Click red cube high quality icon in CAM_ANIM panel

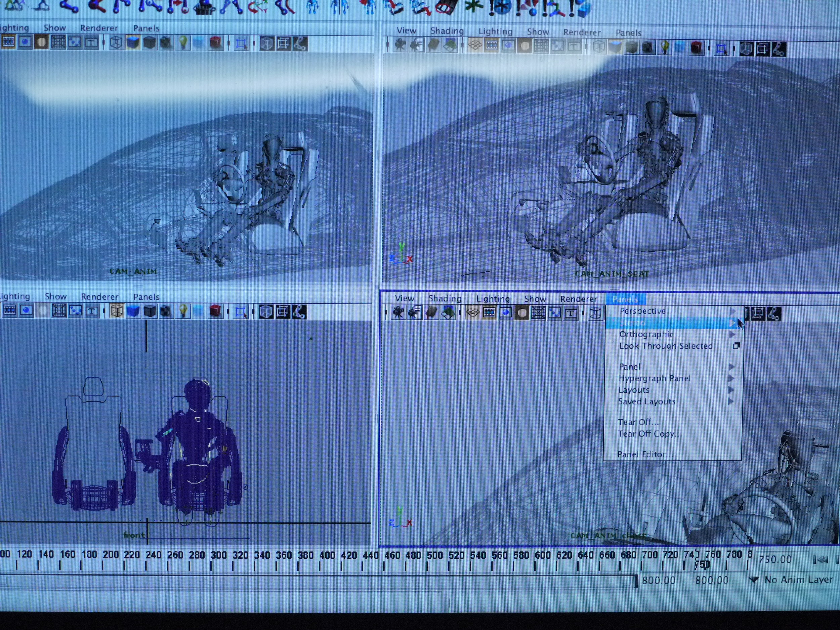point(216,43)
